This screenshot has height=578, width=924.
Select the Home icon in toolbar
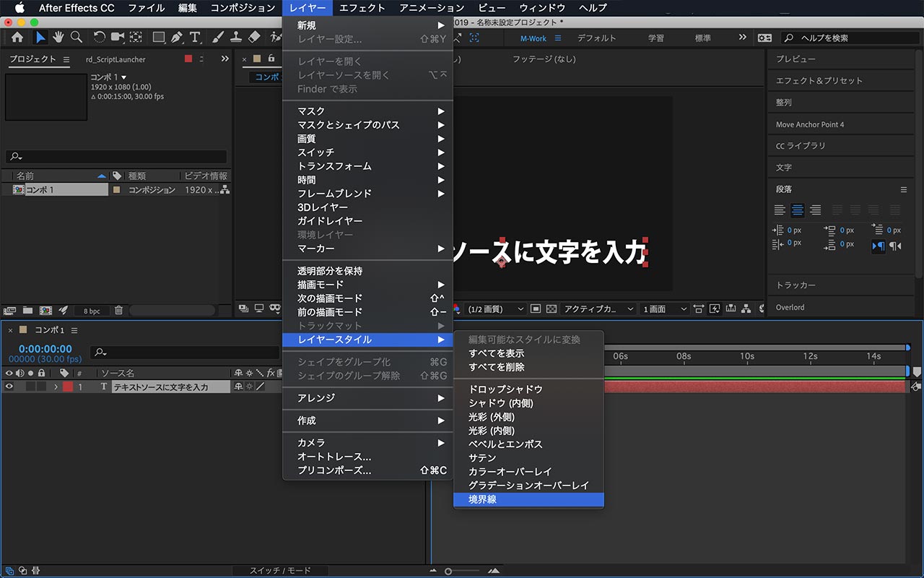17,38
